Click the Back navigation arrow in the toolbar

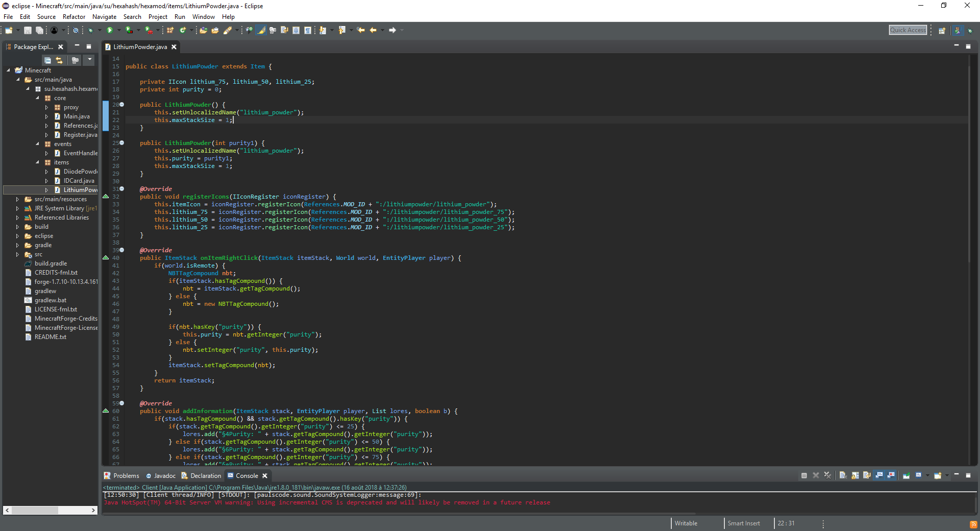[x=373, y=30]
